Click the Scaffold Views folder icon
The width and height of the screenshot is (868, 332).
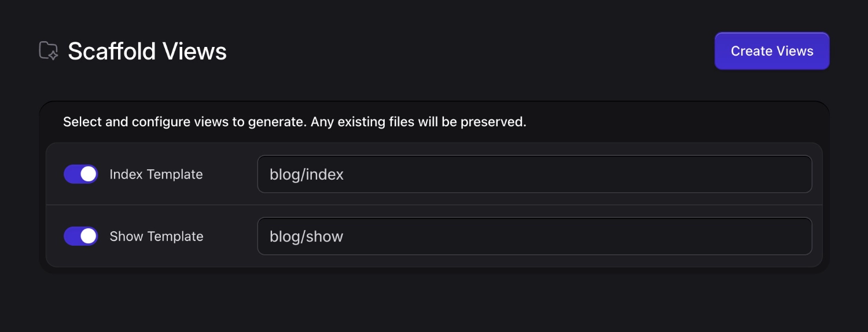(x=49, y=51)
